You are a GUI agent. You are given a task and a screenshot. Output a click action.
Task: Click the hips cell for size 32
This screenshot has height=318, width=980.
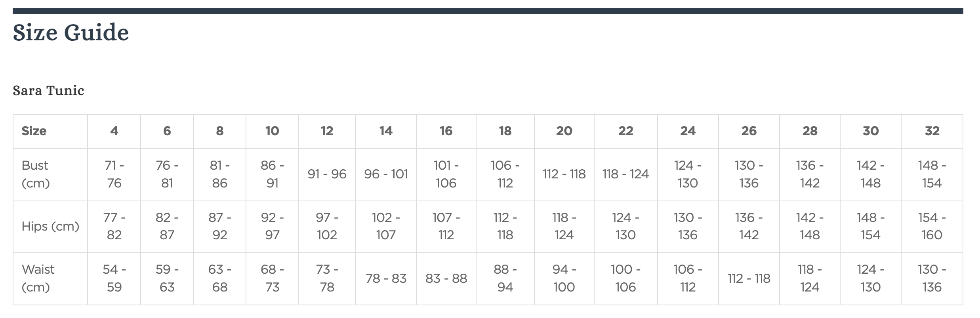click(932, 226)
